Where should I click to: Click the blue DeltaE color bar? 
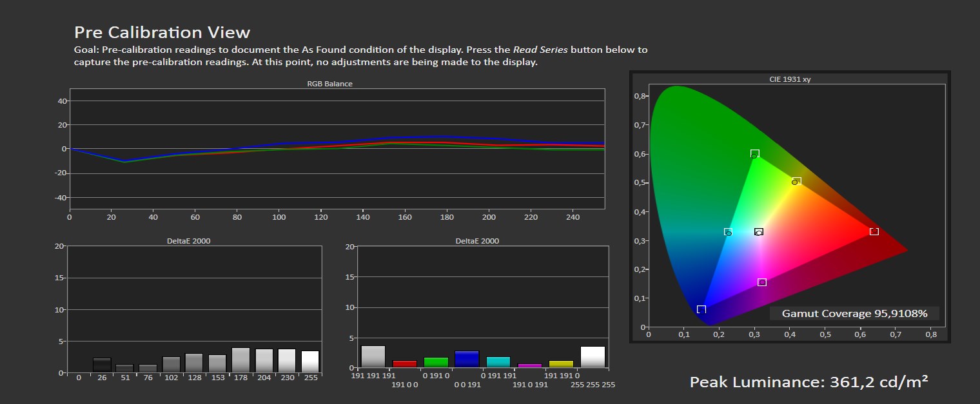tap(467, 359)
